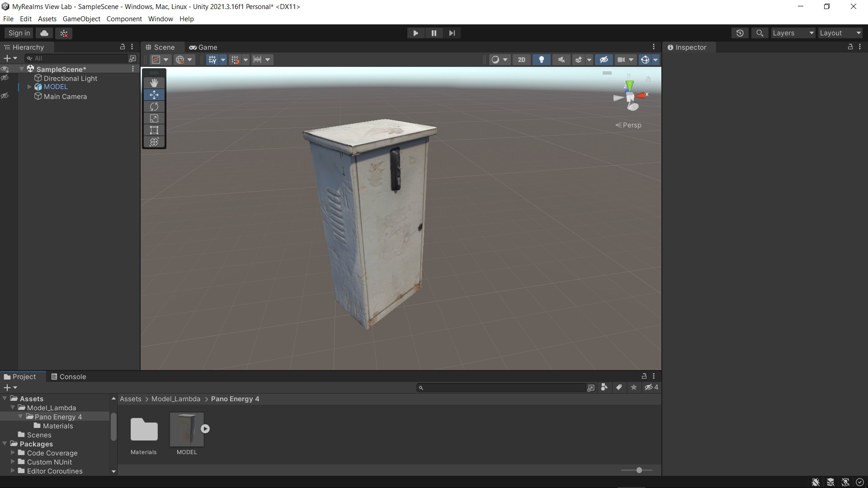The width and height of the screenshot is (868, 488).
Task: Select the MODEL asset thumbnail
Action: coord(187,429)
